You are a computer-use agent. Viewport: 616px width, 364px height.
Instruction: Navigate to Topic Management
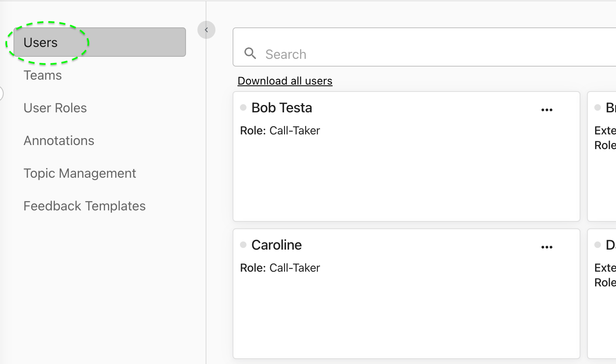80,173
